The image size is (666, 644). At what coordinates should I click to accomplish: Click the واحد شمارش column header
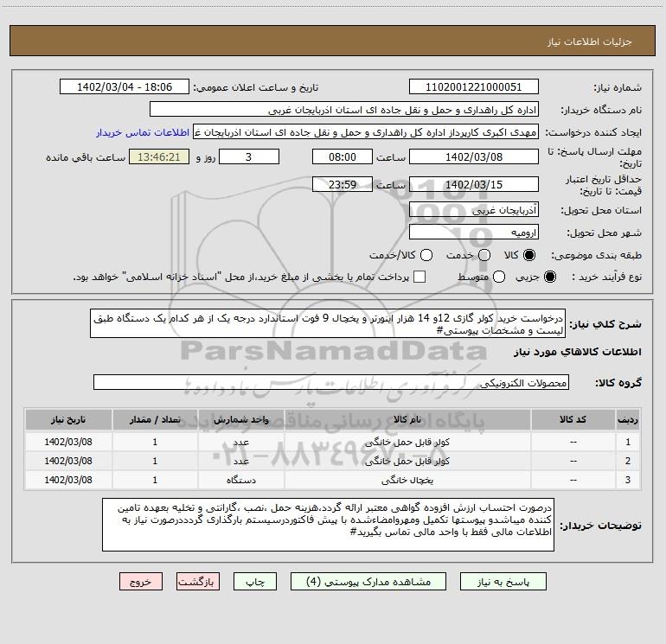pos(240,419)
